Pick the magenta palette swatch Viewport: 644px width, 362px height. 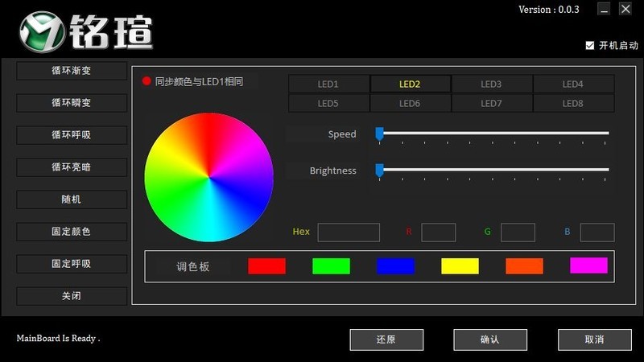pos(589,265)
